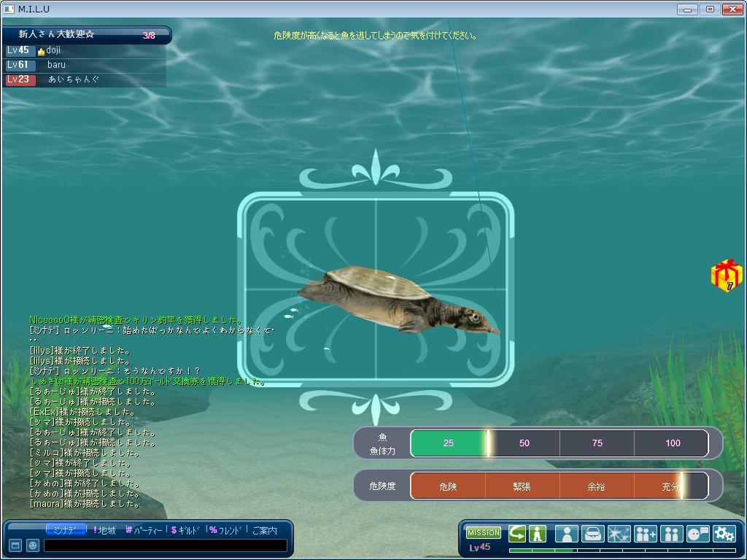Open the MISSION panel
The image size is (747, 560).
(484, 533)
